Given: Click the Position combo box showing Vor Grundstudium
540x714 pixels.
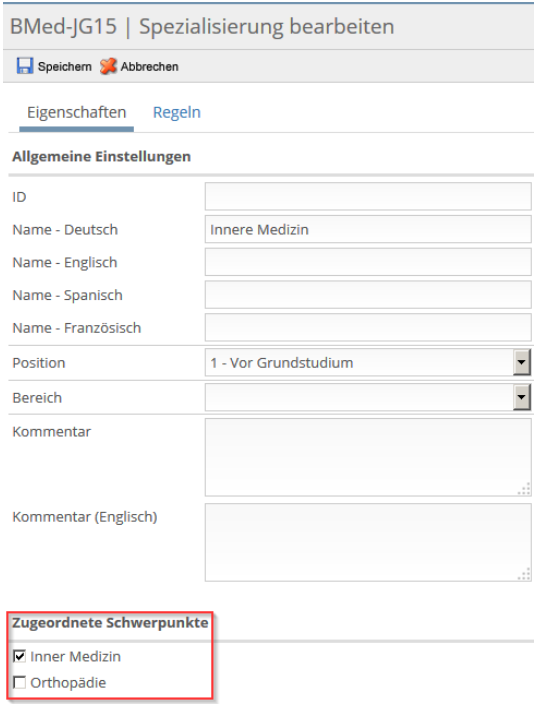Looking at the screenshot, I should point(368,362).
